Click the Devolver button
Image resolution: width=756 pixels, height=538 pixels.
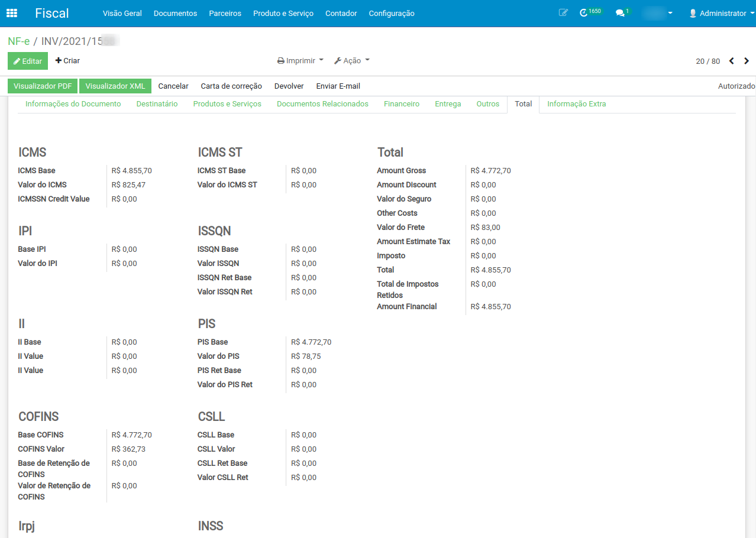click(x=289, y=86)
